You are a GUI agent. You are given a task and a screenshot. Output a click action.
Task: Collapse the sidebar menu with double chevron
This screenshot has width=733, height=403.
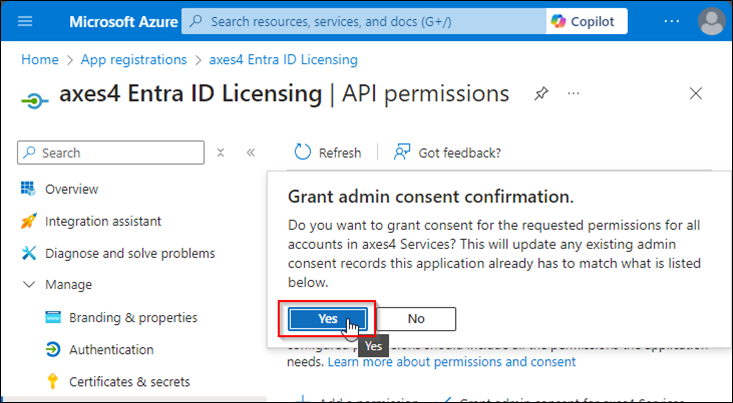(x=251, y=153)
